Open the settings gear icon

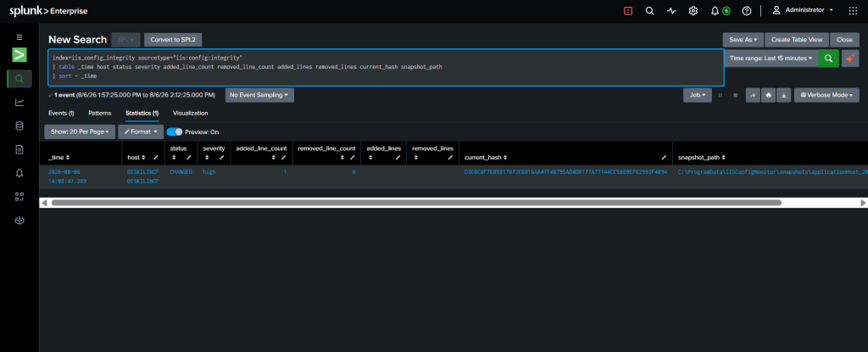[693, 10]
